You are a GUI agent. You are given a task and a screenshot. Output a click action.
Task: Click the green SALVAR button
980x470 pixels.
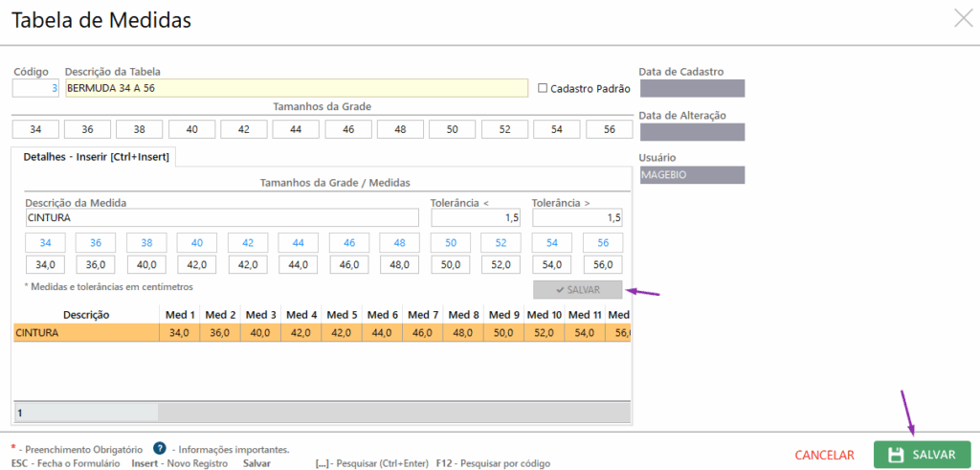[922, 455]
